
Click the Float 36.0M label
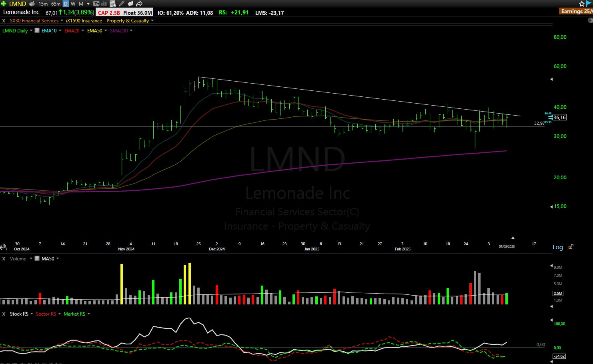[137, 13]
